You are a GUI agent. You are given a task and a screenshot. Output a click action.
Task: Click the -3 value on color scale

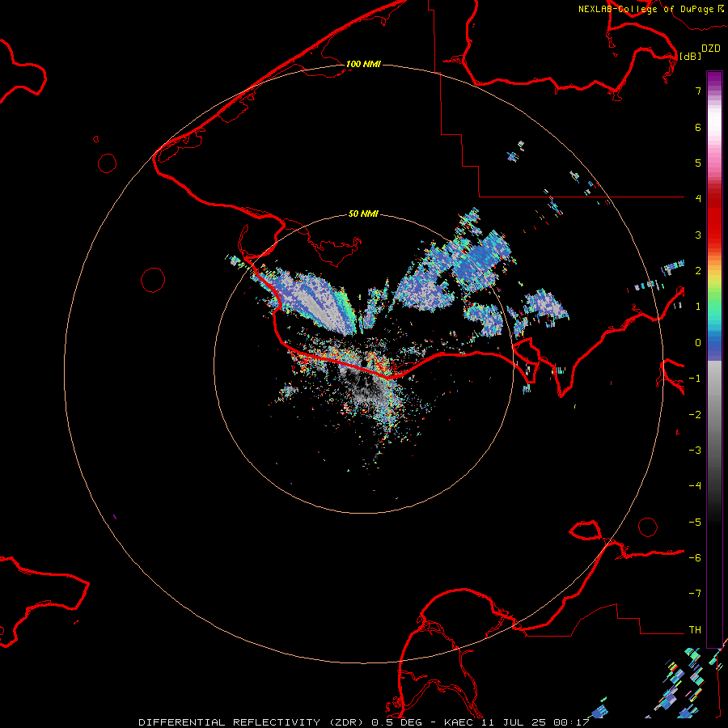tap(695, 451)
